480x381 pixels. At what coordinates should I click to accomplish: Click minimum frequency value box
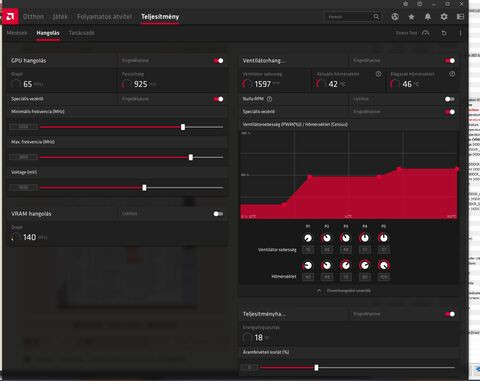[23, 127]
